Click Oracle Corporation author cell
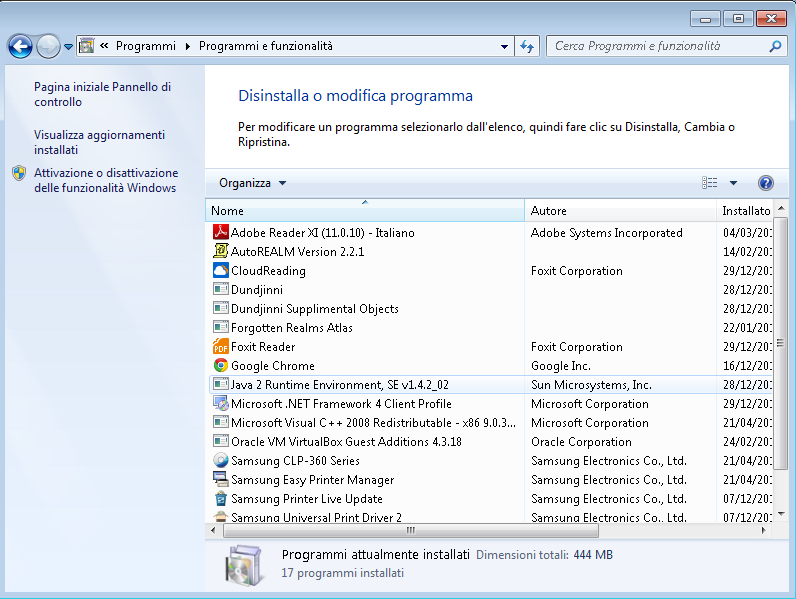796x599 pixels. click(x=581, y=442)
